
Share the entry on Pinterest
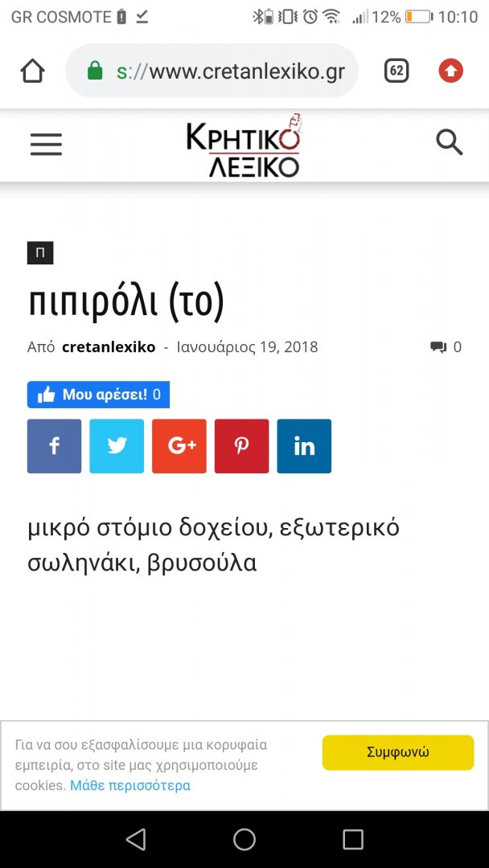click(x=242, y=446)
